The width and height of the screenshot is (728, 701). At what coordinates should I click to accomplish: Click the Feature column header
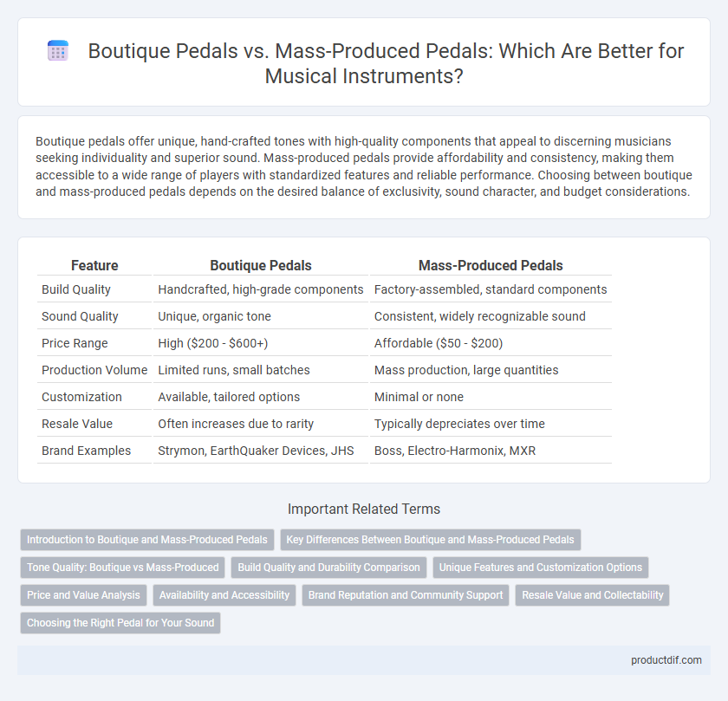tap(94, 265)
